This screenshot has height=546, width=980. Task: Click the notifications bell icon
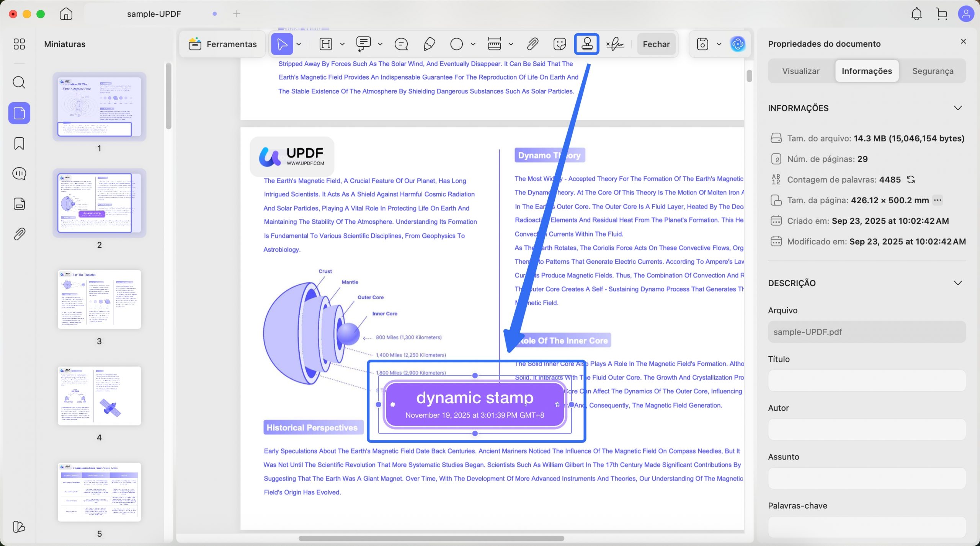coord(916,14)
